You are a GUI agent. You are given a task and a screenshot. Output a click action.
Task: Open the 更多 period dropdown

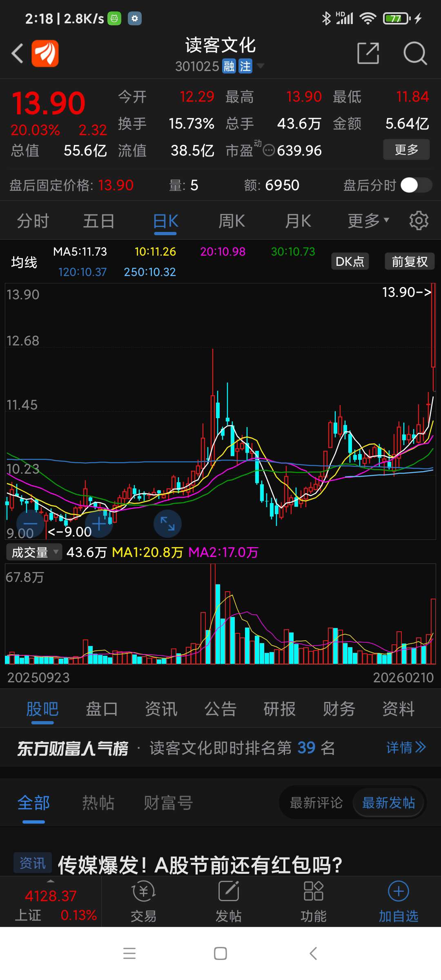pos(368,221)
